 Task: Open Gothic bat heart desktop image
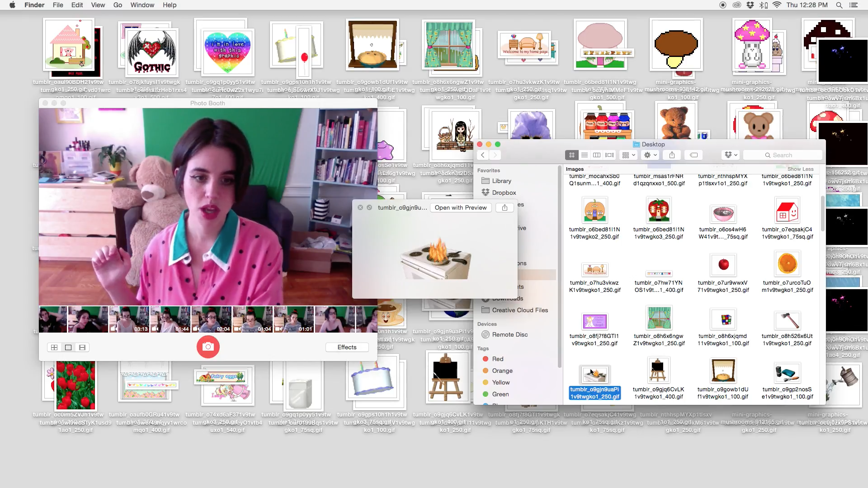click(x=152, y=53)
